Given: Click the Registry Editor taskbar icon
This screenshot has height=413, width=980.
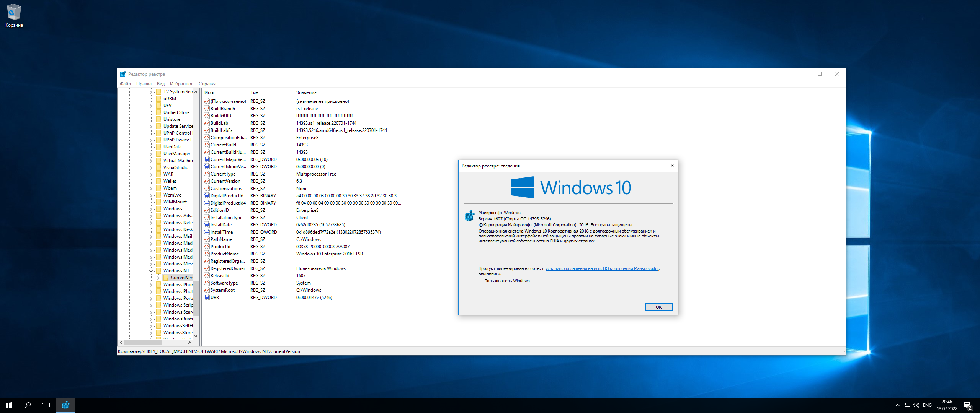Looking at the screenshot, I should (x=65, y=405).
